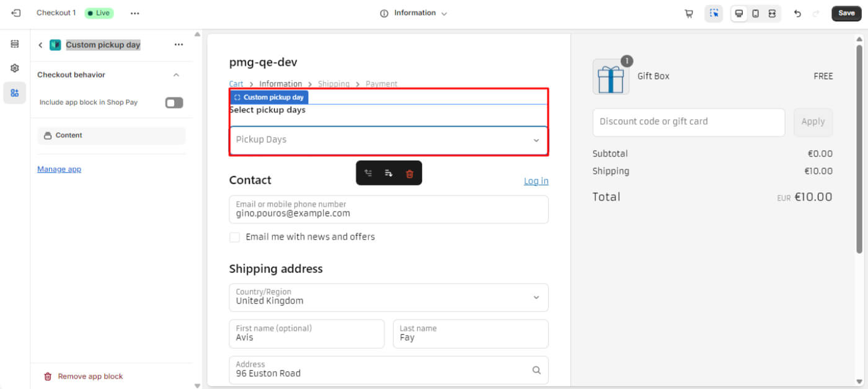868x389 pixels.
Task: Click the Save button
Action: pyautogui.click(x=846, y=13)
